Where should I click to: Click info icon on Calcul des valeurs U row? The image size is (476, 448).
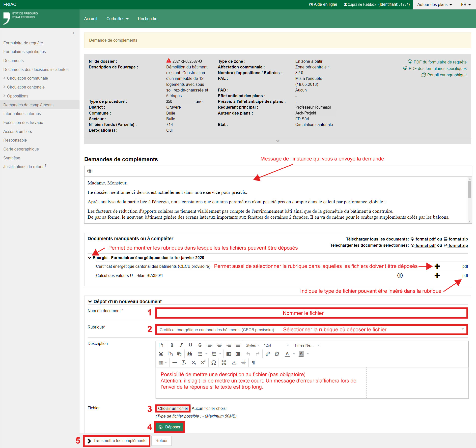click(x=400, y=275)
